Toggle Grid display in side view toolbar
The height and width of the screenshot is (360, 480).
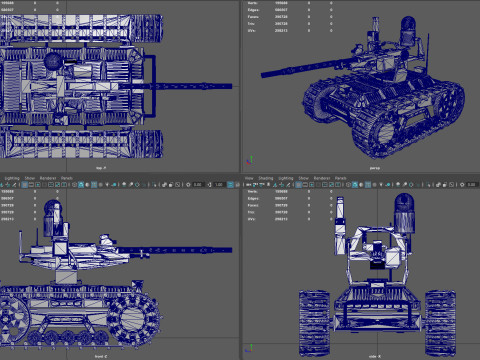[x=298, y=185]
